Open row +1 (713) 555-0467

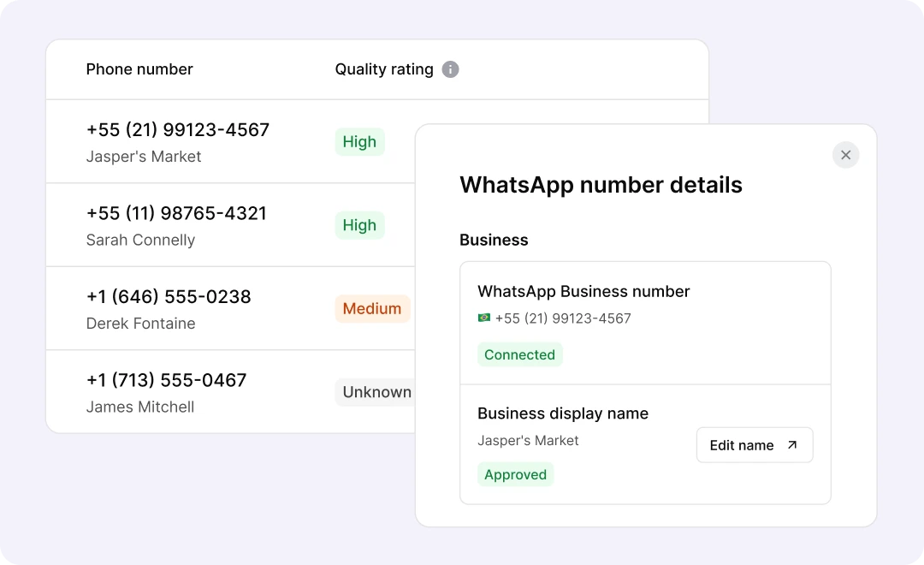coord(166,380)
